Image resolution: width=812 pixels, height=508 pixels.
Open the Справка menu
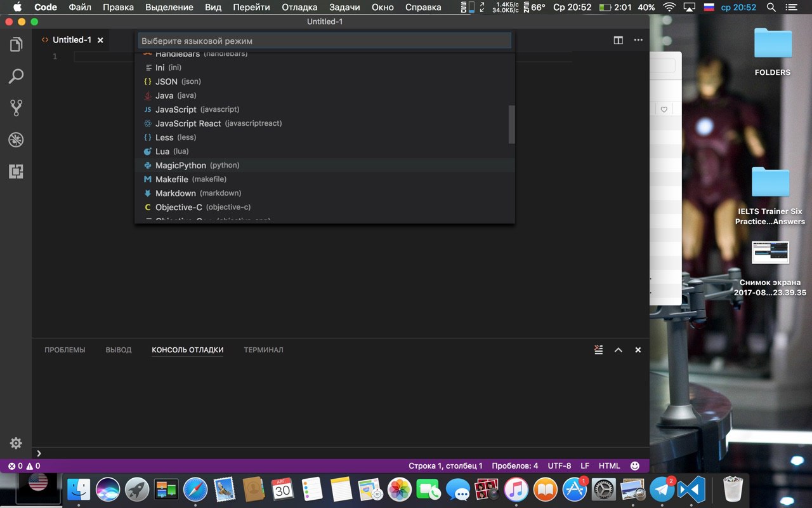tap(422, 8)
